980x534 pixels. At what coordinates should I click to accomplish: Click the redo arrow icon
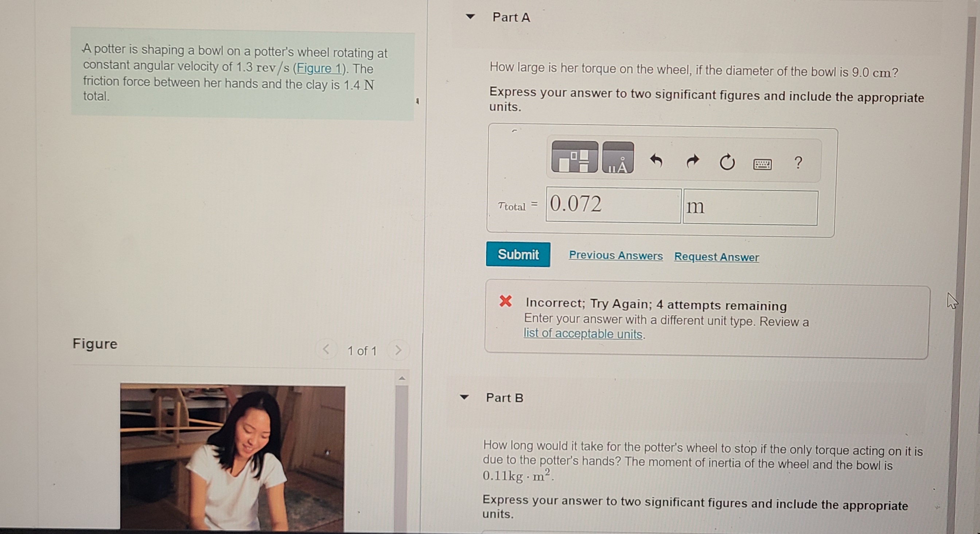click(x=692, y=161)
